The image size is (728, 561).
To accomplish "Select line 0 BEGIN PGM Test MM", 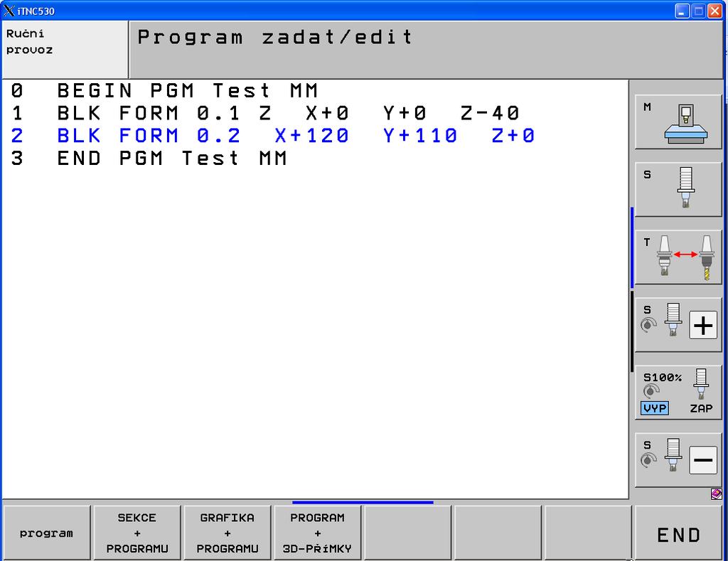I will (x=165, y=90).
